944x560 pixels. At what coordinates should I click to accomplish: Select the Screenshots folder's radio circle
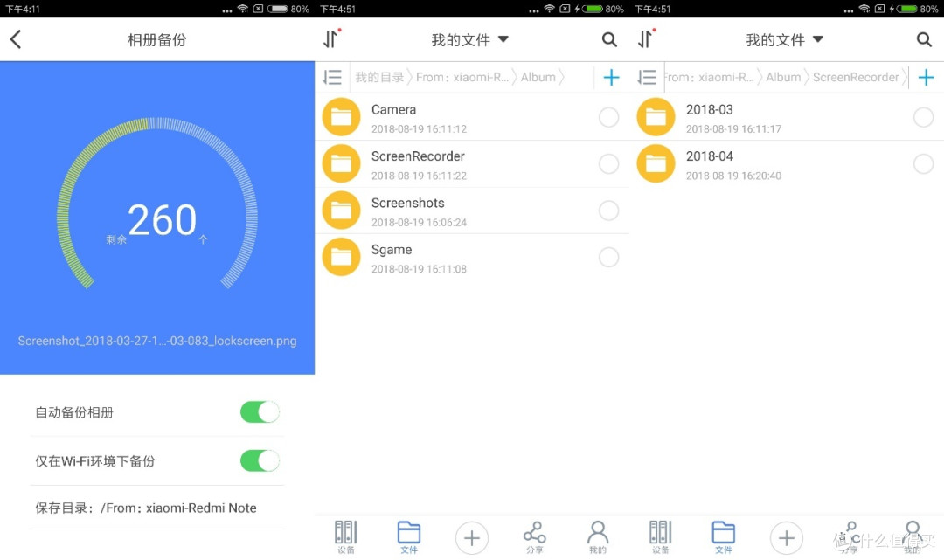(608, 210)
